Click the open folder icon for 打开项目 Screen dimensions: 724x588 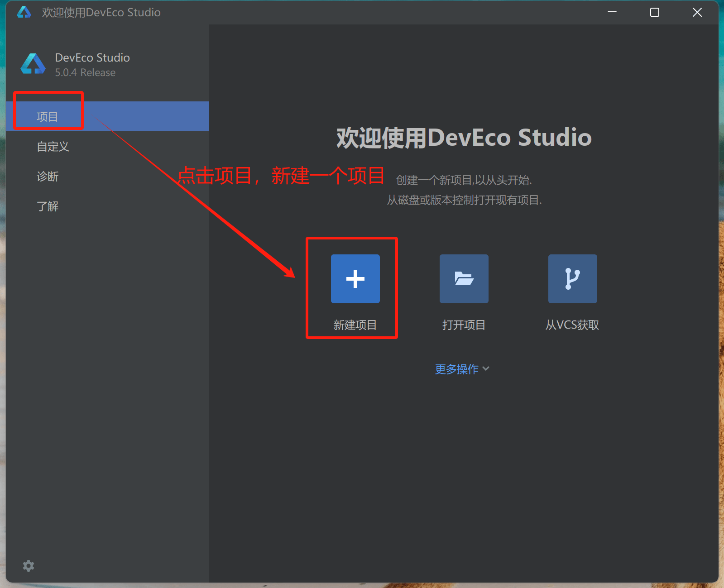point(464,278)
